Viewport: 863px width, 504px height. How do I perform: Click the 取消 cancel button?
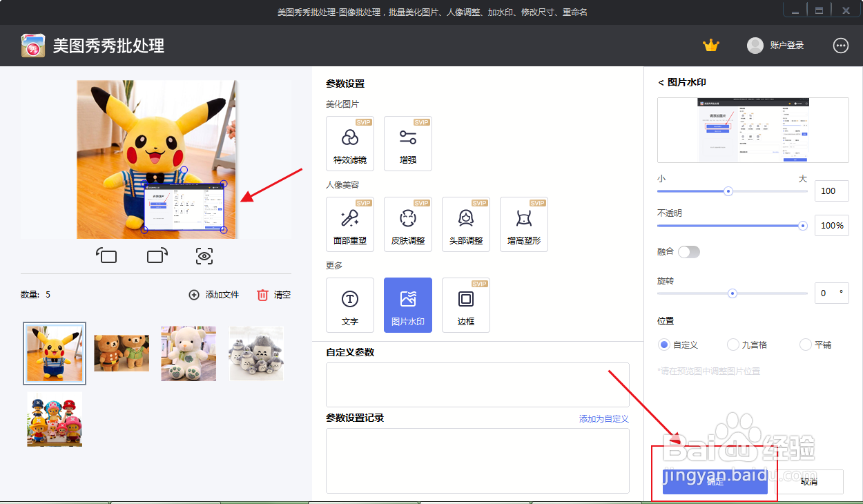coord(809,482)
